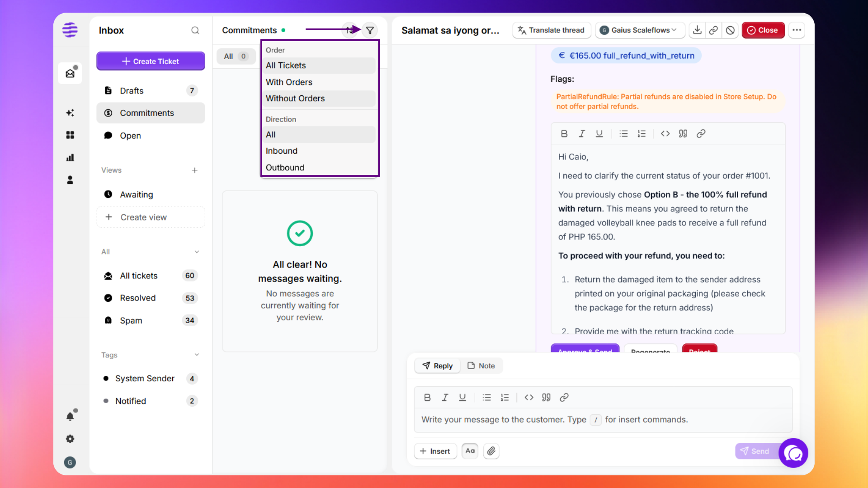This screenshot has height=488, width=868.
Task: Select With Orders filter option
Action: click(x=319, y=82)
